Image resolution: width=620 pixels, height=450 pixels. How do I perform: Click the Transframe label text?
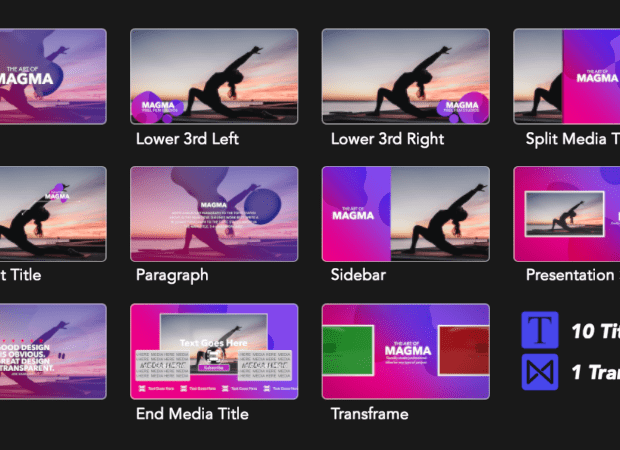tap(370, 414)
